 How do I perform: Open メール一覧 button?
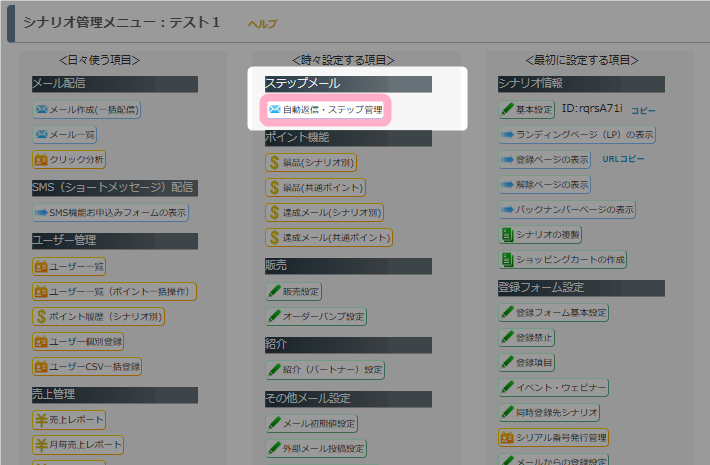[67, 134]
